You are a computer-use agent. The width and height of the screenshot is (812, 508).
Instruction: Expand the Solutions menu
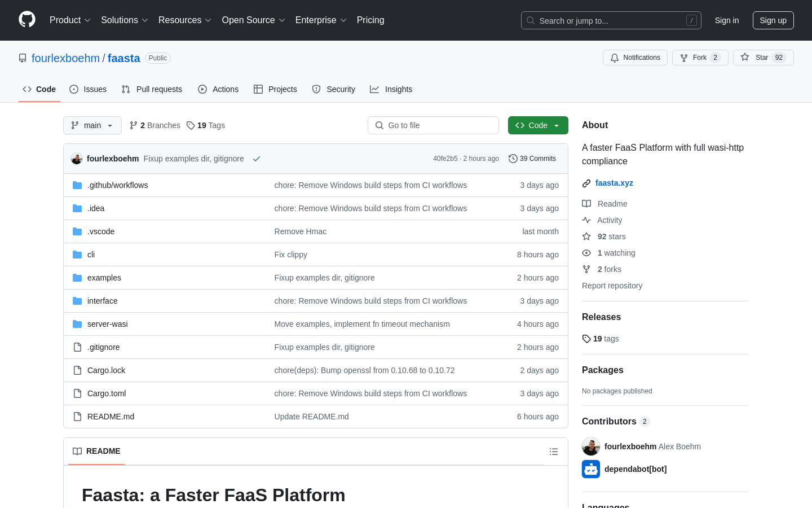[x=125, y=20]
